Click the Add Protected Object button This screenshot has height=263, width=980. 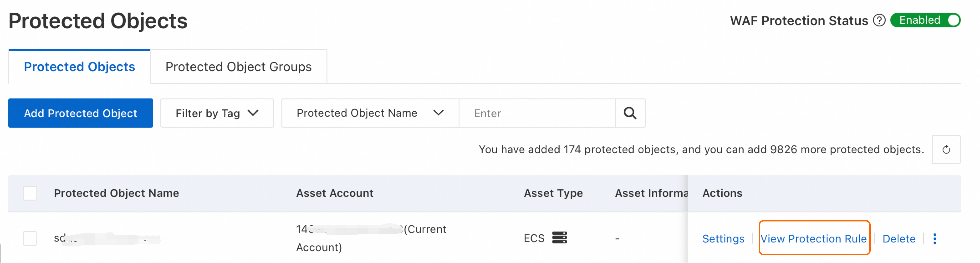[x=80, y=113]
